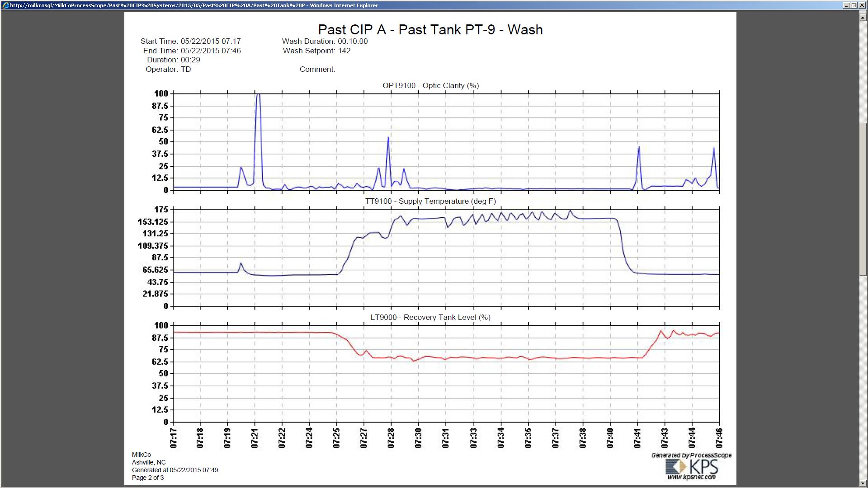Click the 87.5 axis label on Optic Clarity chart
This screenshot has height=488, width=868.
pos(160,106)
